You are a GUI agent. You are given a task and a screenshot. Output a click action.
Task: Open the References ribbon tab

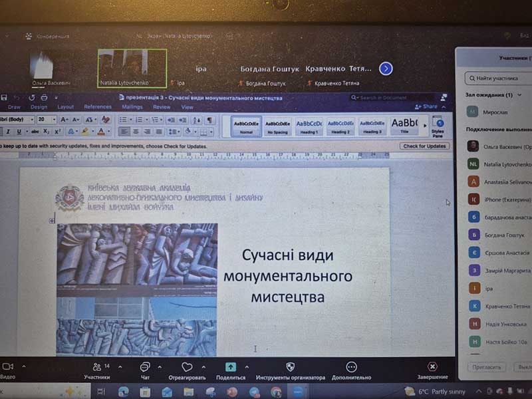(98, 107)
